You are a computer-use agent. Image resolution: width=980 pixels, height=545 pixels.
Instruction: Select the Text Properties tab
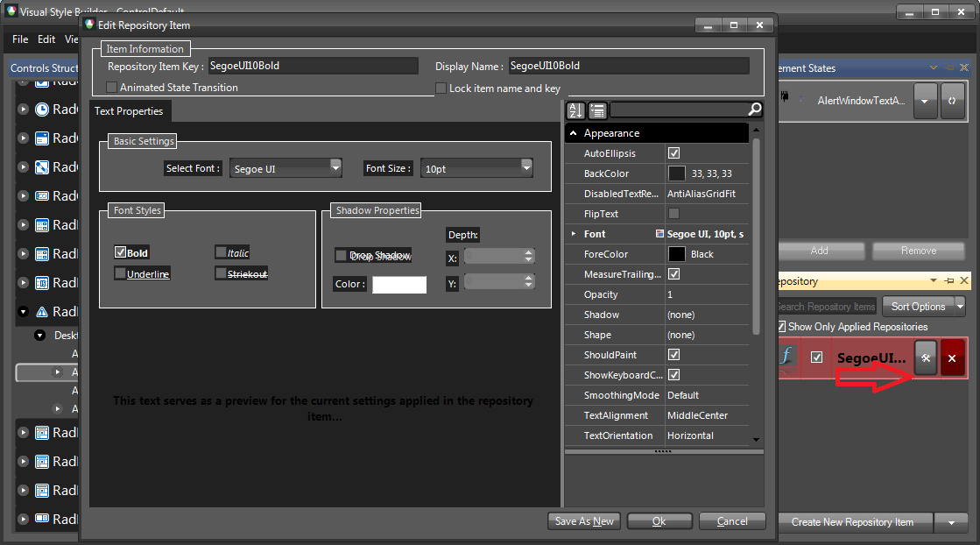click(x=129, y=111)
